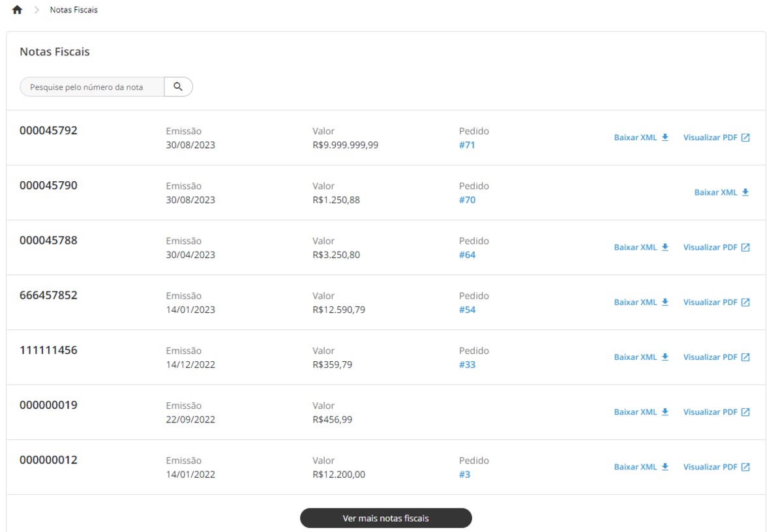Click value R$12.200,00
767x532 pixels.
click(x=339, y=475)
